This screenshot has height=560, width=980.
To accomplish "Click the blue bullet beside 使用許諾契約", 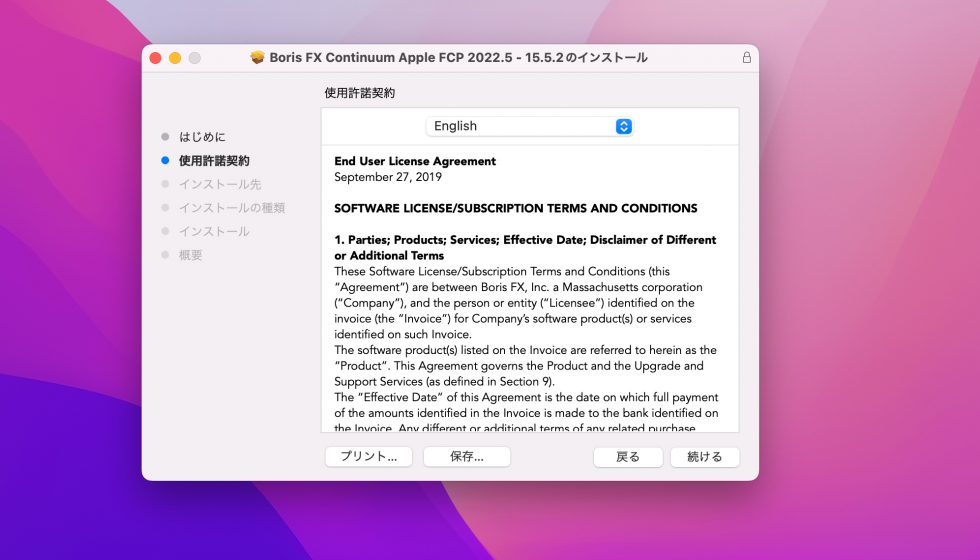I will (165, 161).
